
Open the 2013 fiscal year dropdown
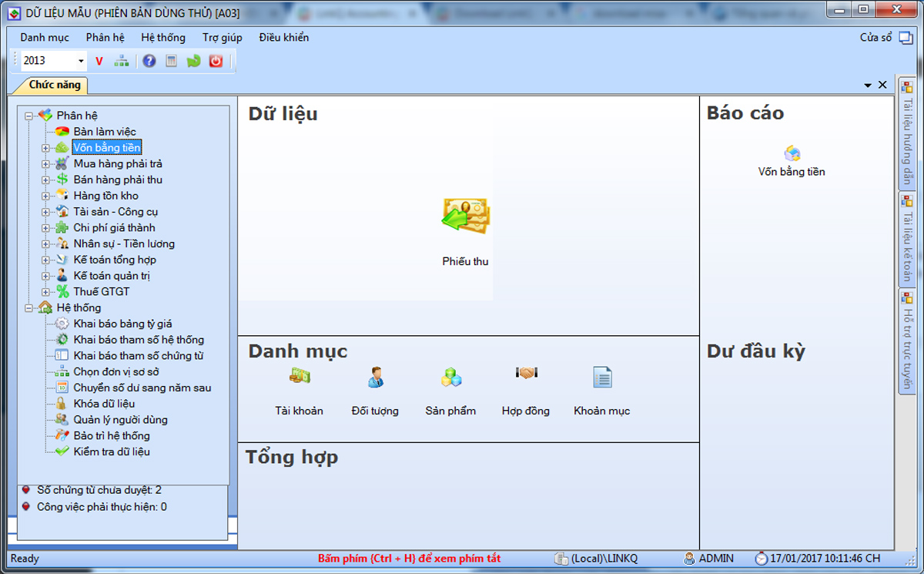pos(82,59)
